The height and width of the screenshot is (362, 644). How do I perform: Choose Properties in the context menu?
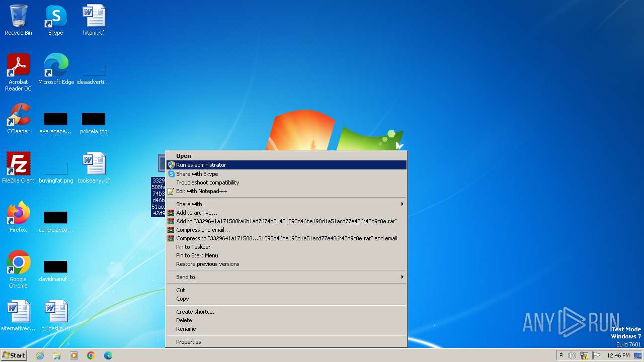click(x=286, y=342)
